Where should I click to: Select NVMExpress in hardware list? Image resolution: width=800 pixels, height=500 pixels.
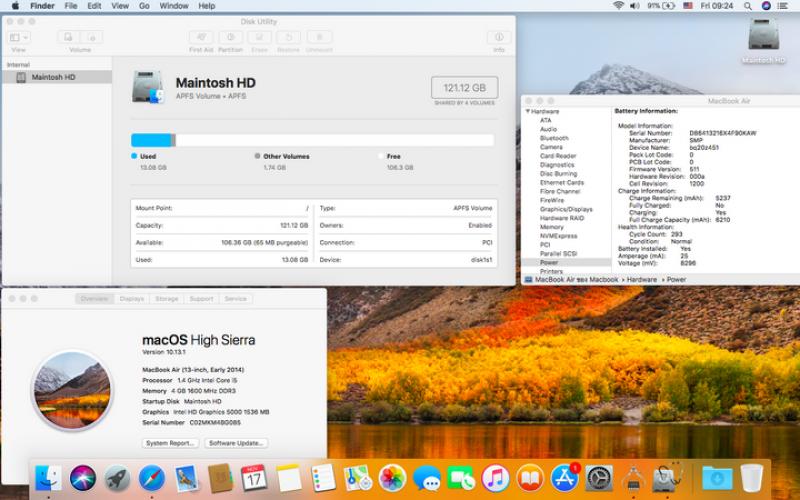559,236
